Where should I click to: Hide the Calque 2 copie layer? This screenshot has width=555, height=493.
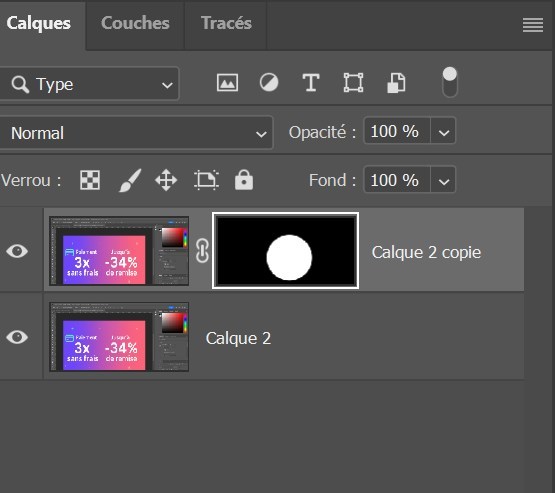tap(17, 251)
